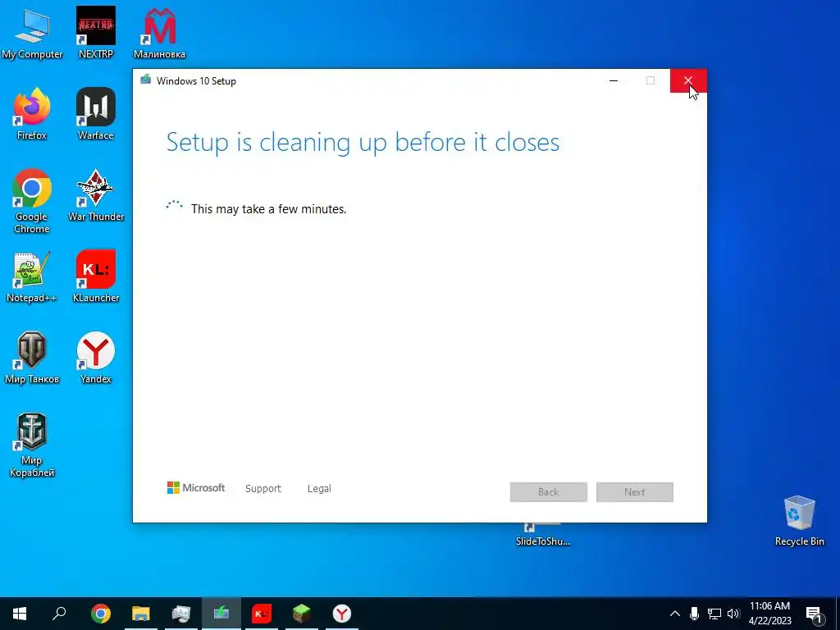Open the Minecraft block taskbar icon
Viewport: 840px width, 630px height.
(x=302, y=614)
